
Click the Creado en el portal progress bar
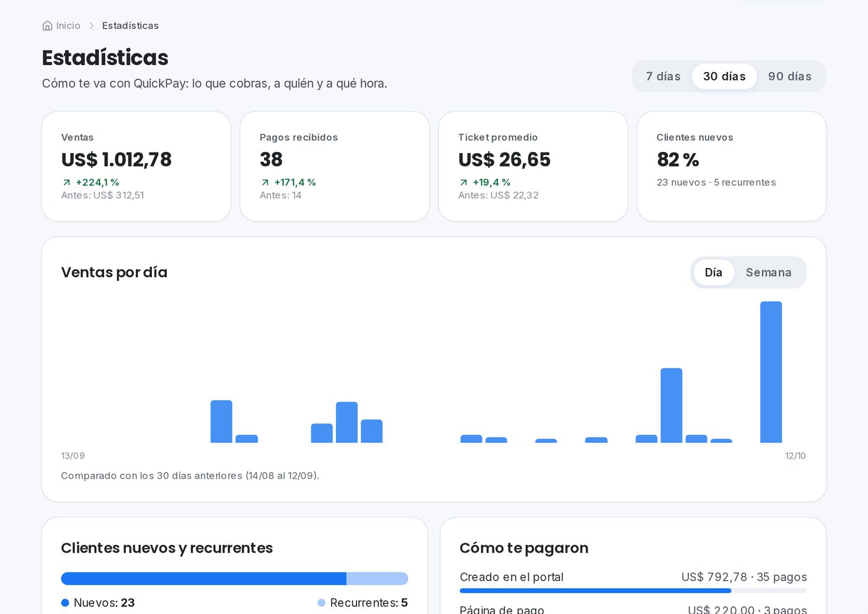[x=633, y=591]
